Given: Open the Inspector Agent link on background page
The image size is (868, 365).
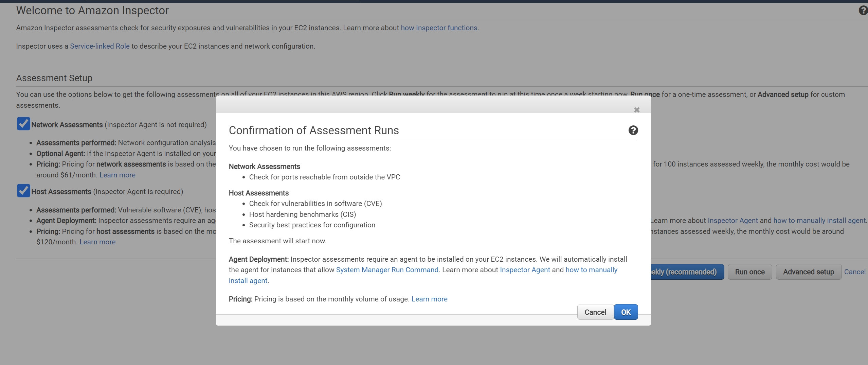Looking at the screenshot, I should click(x=733, y=221).
